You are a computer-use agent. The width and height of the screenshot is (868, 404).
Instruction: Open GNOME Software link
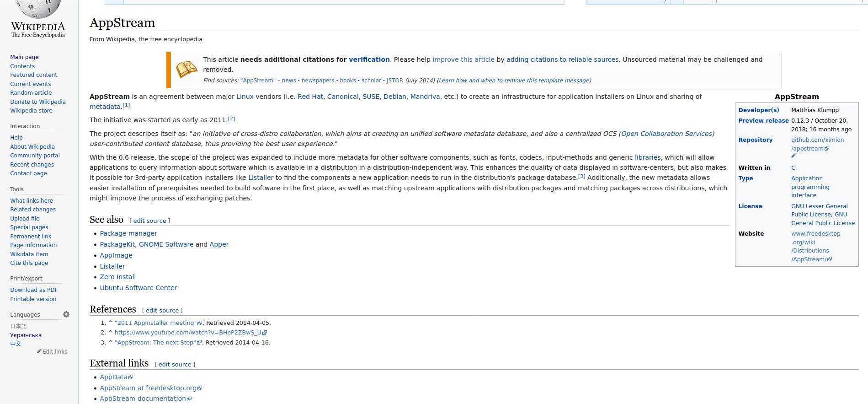point(166,244)
